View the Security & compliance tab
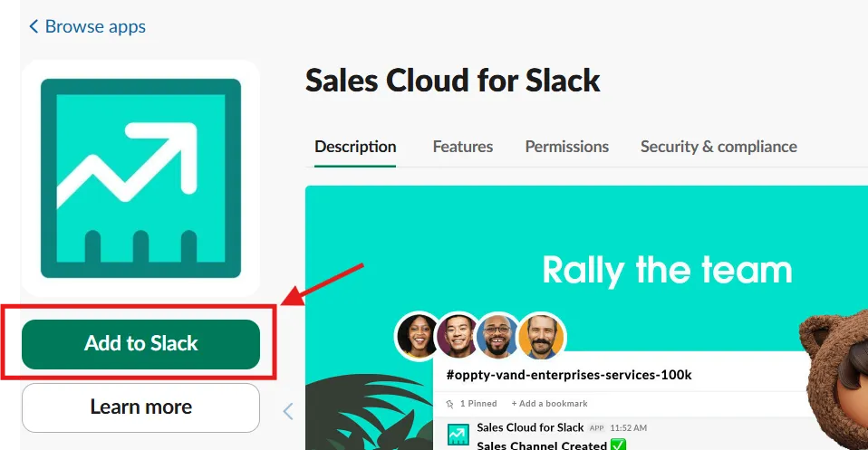 pos(719,147)
